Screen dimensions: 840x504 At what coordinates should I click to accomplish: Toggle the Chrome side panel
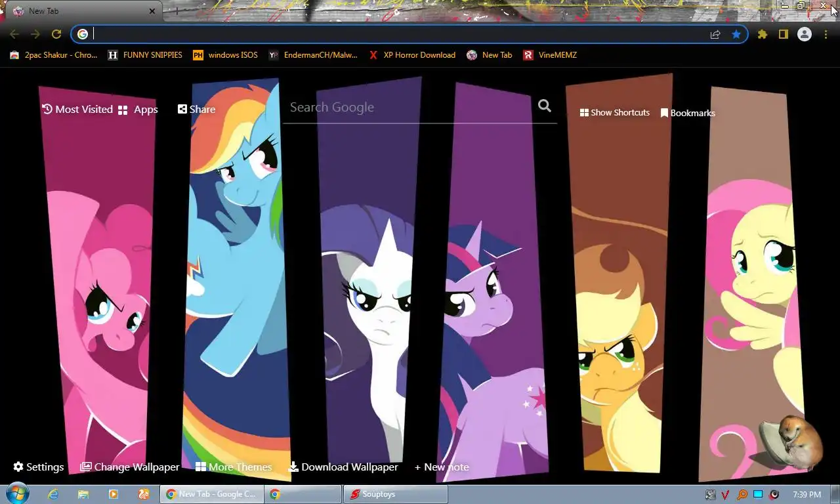click(783, 34)
